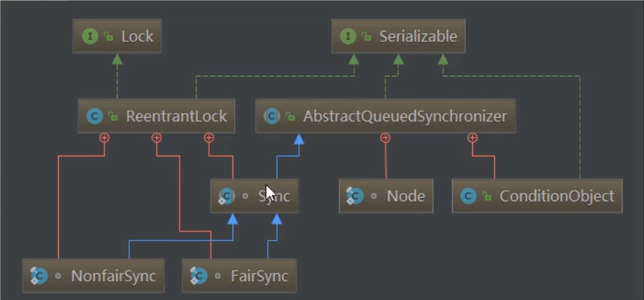Click the 'ConditionObject' label text
644x300 pixels.
[x=557, y=197]
